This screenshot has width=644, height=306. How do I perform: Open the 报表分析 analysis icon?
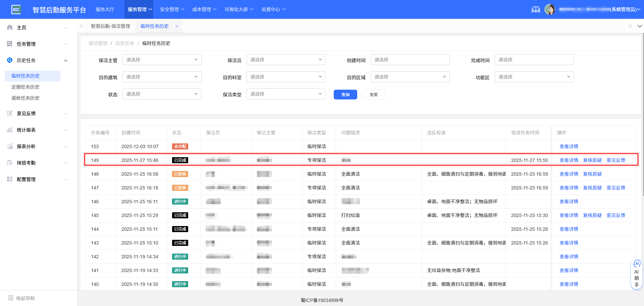point(9,146)
